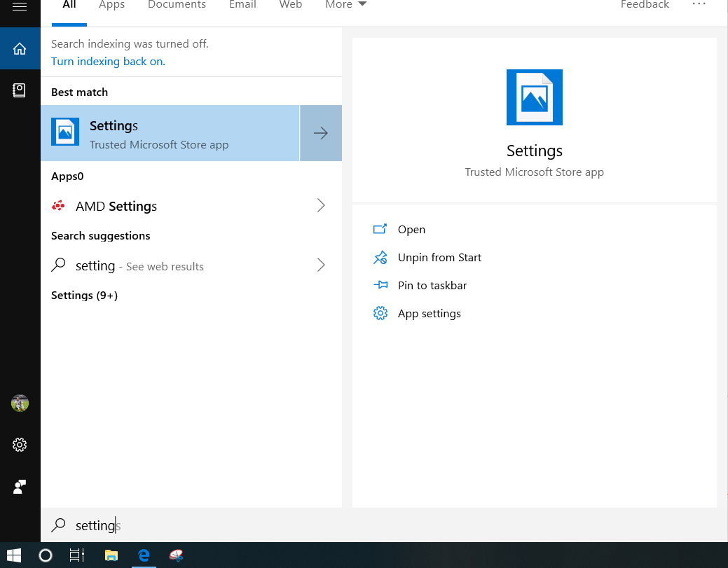
Task: Switch to the All tab
Action: 69,5
